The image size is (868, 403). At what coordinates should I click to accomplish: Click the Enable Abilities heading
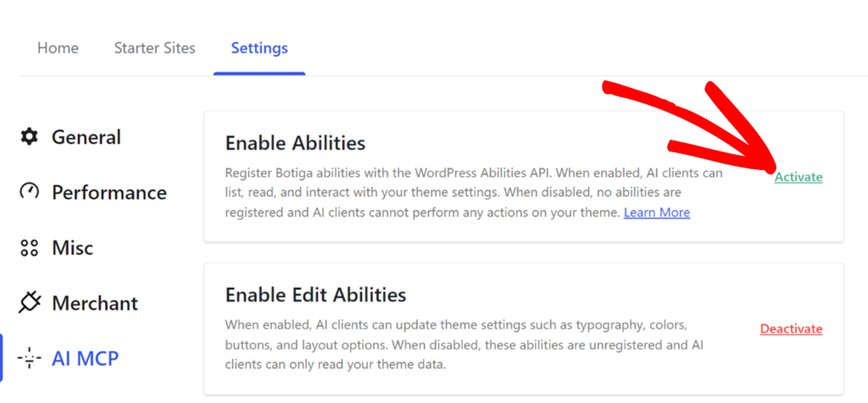pyautogui.click(x=295, y=143)
